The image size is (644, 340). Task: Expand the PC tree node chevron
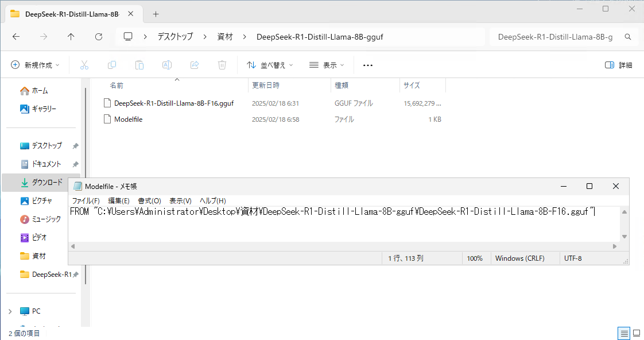click(10, 311)
